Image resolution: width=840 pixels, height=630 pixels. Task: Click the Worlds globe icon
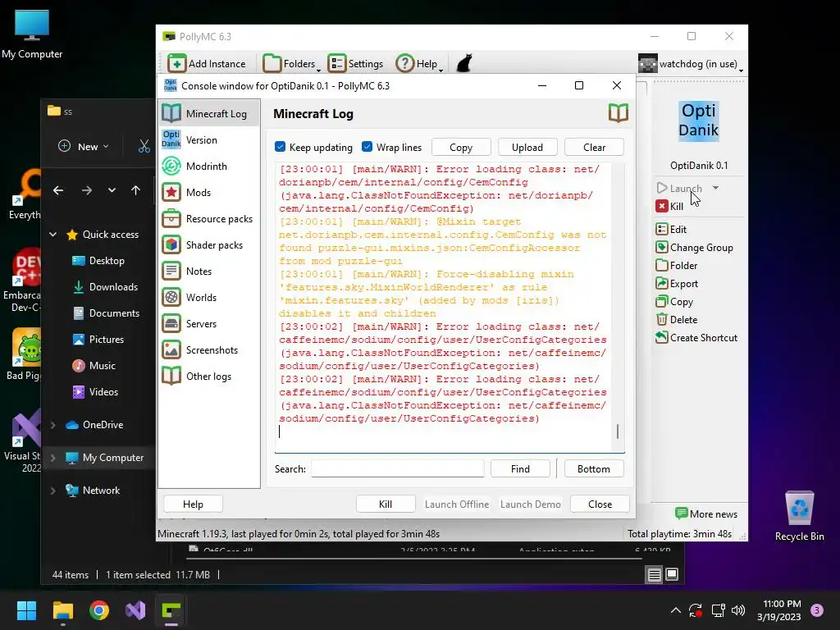point(171,297)
